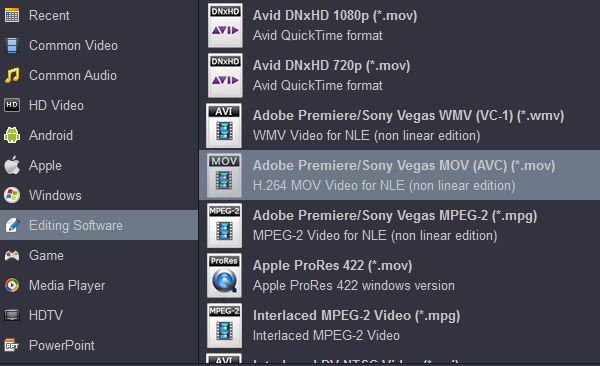
Task: Select the Editing Software category
Action: point(99,225)
